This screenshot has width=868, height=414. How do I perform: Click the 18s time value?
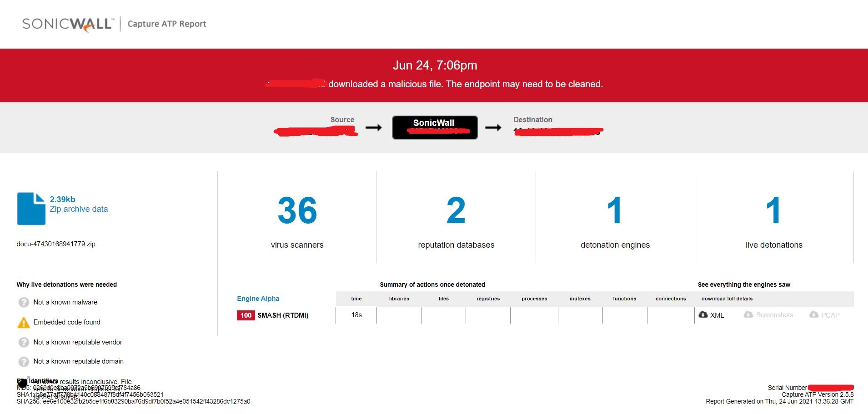[356, 315]
